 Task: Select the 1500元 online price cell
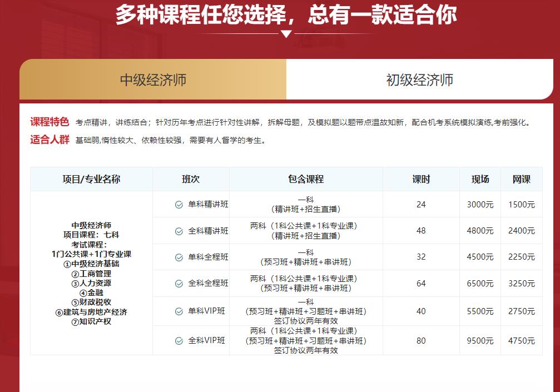(521, 205)
